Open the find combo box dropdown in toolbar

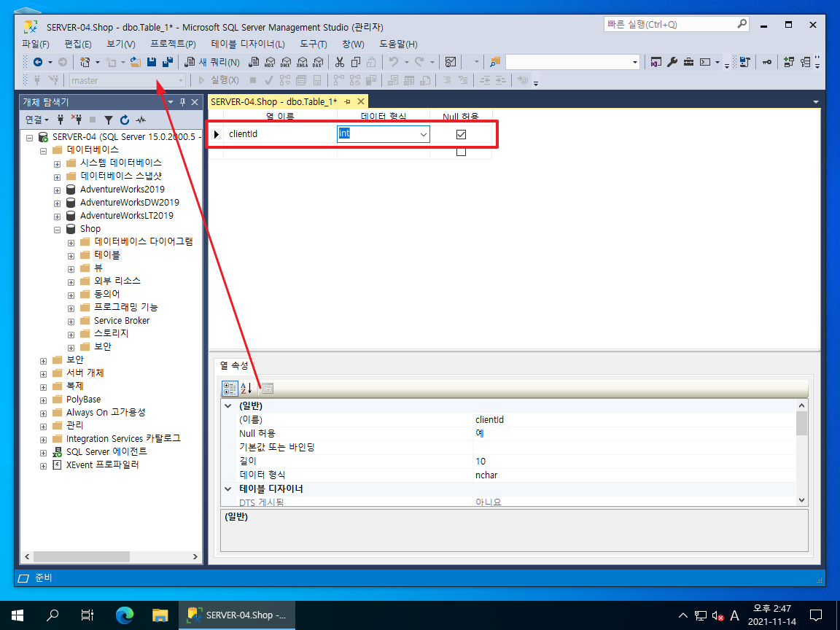(x=635, y=62)
